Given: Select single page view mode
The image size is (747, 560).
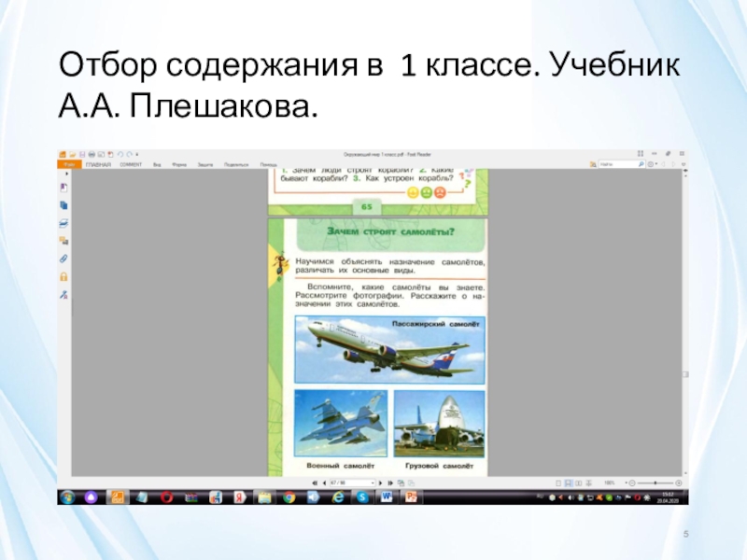Looking at the screenshot, I should 558,483.
